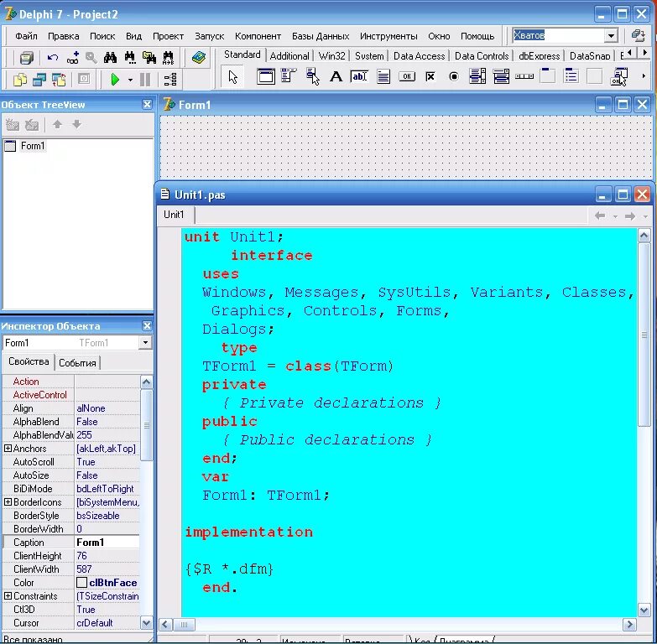Viewport: 657px width, 644px height.
Task: Run the program with green arrow
Action: tap(114, 79)
